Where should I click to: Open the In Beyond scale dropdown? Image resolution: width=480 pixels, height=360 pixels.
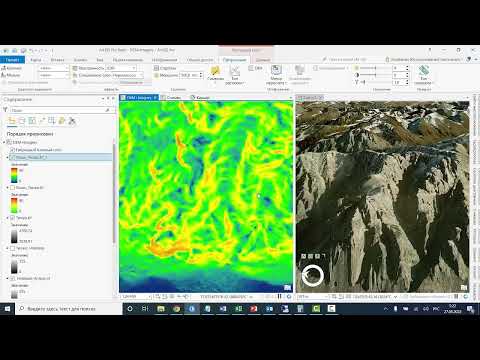click(67, 68)
